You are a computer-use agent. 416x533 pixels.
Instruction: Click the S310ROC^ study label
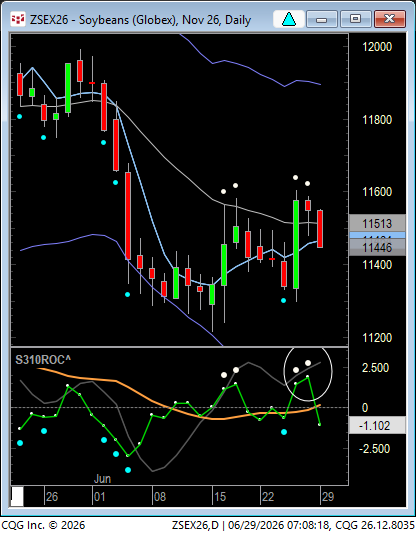[43, 359]
